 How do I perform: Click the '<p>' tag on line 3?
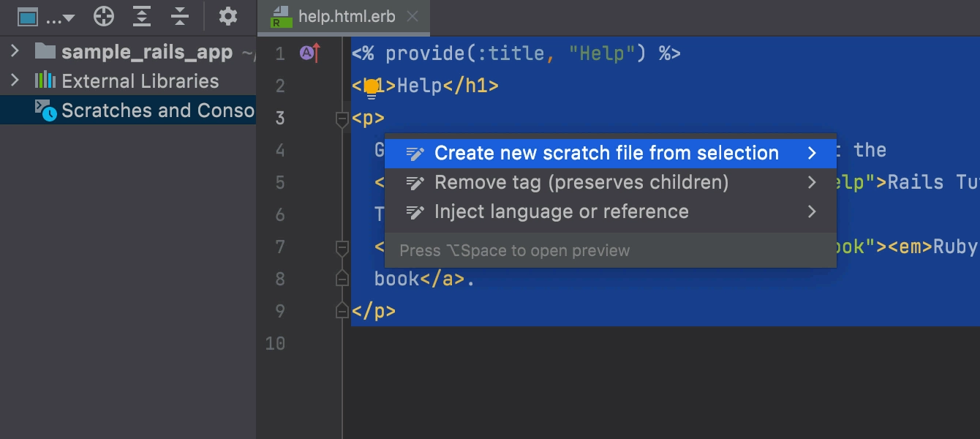(x=368, y=119)
